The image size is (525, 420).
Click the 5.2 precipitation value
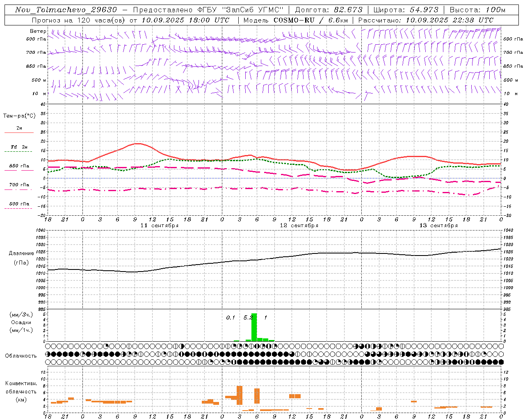[248, 317]
